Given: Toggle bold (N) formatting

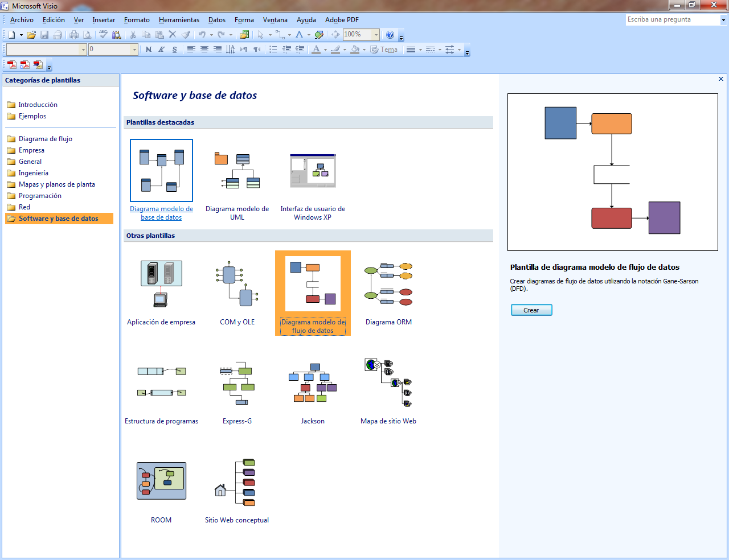Looking at the screenshot, I should (149, 50).
